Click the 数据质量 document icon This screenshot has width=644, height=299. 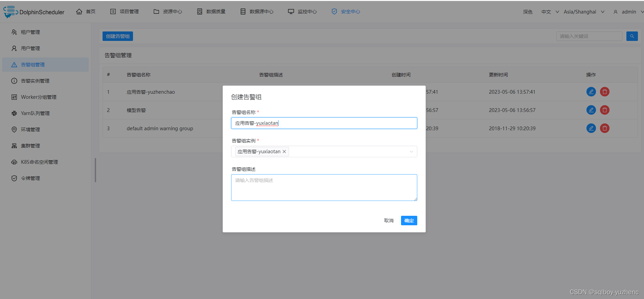[x=200, y=11]
